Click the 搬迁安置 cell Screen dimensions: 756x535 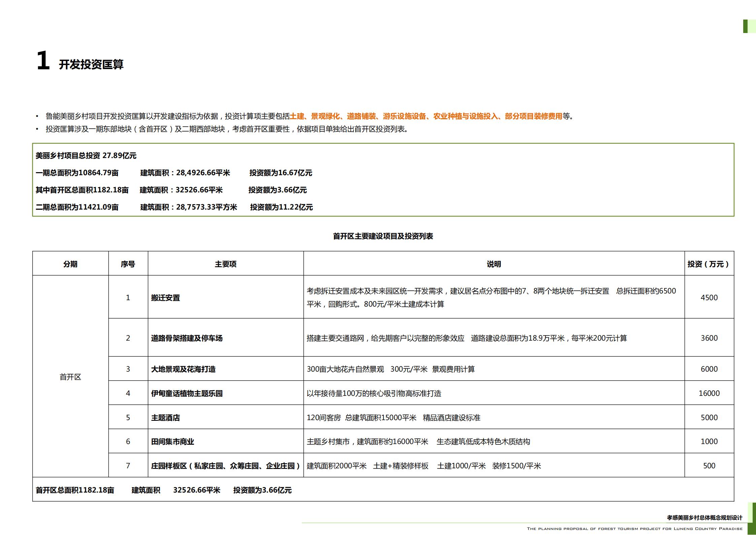tap(226, 297)
